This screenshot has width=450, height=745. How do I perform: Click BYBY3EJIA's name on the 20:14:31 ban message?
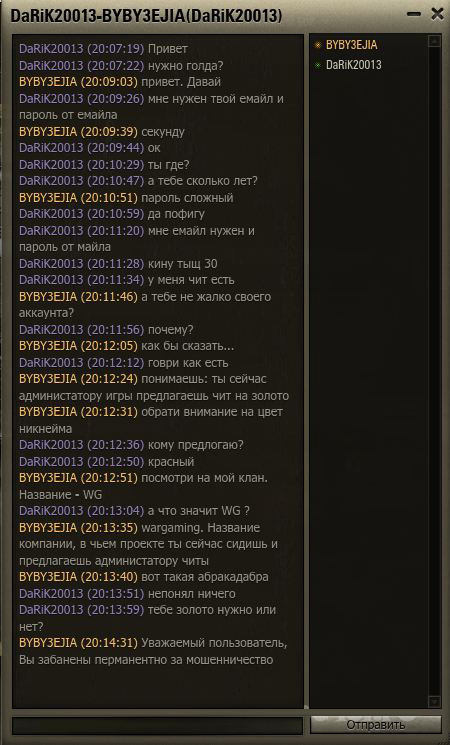click(48, 643)
